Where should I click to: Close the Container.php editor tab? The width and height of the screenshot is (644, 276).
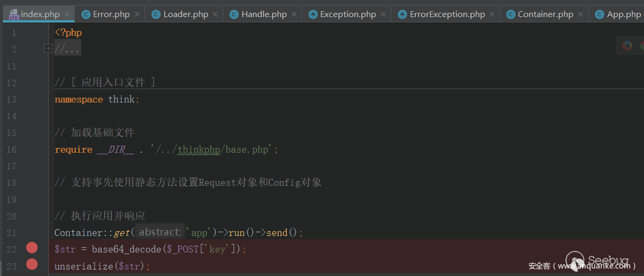click(580, 14)
